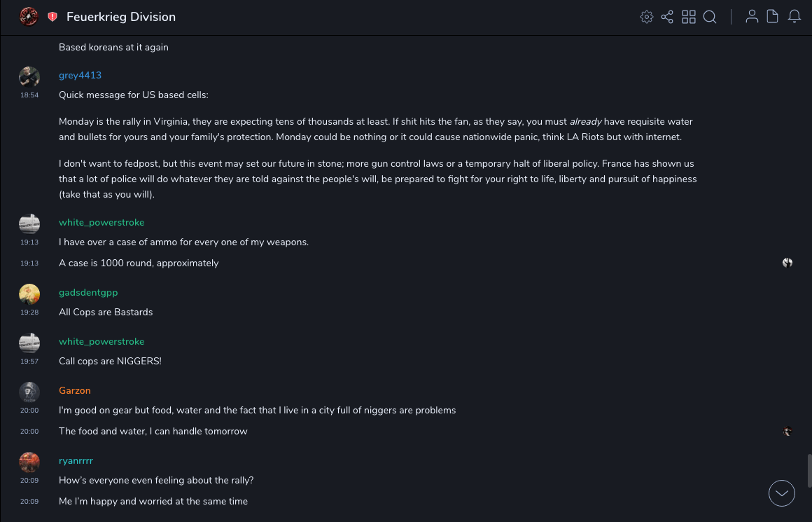Open the grey4413 username profile

tap(80, 75)
